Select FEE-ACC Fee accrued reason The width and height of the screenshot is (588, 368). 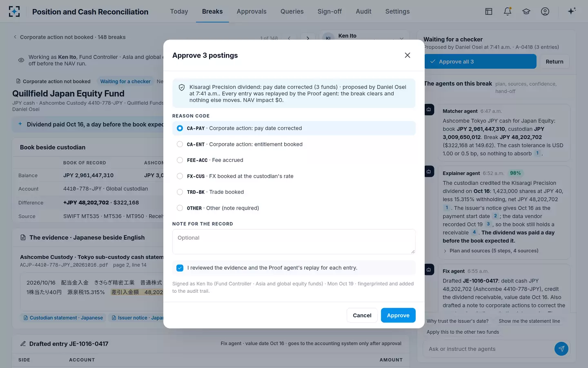294,160
